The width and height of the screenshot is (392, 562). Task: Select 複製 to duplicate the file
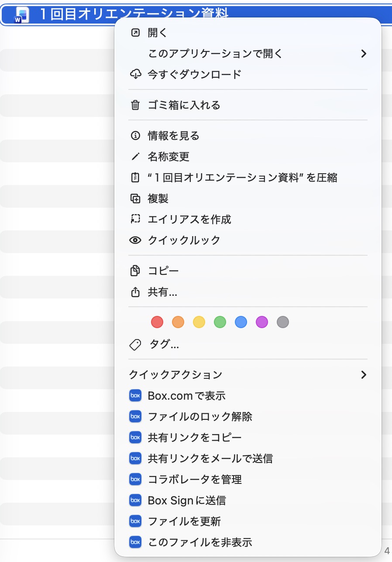coord(158,199)
